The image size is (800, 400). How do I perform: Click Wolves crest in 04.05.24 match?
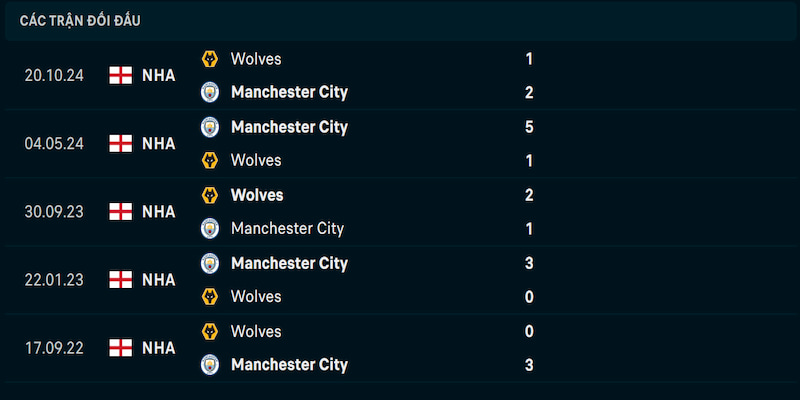coord(210,161)
